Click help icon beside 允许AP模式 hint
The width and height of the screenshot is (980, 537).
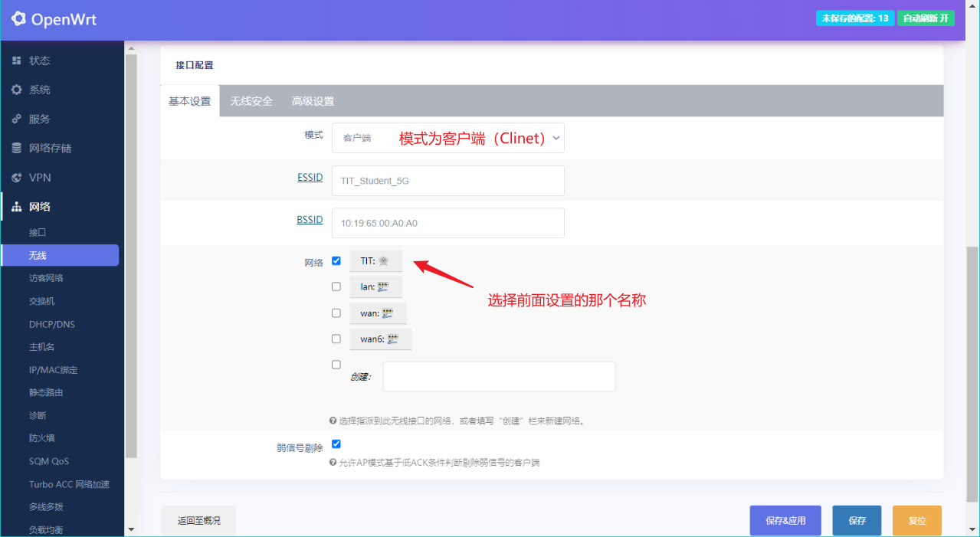coord(333,463)
